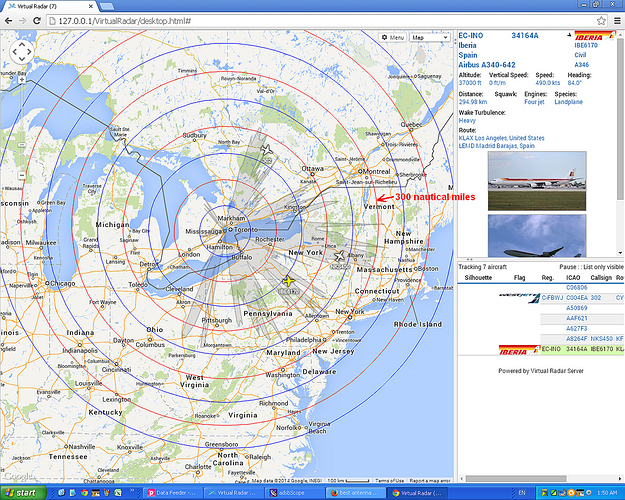Zoom out with the map minus button
The image size is (625, 500).
[x=22, y=175]
